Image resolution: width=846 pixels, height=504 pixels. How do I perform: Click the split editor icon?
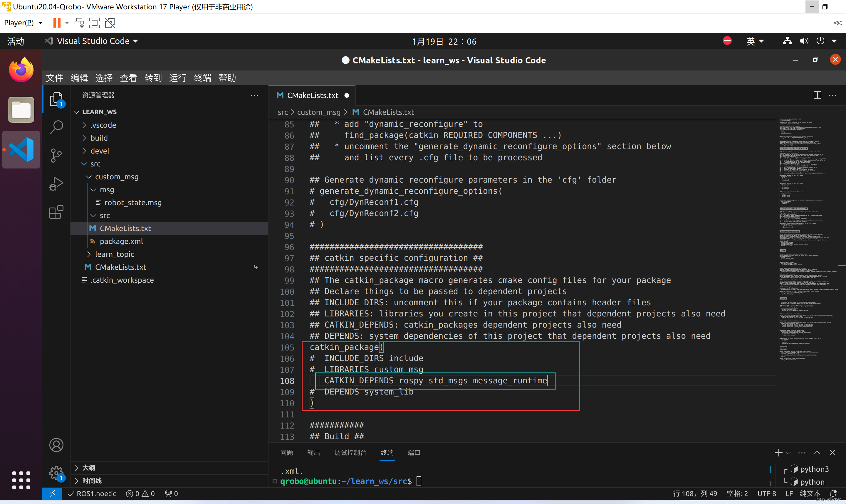coord(817,95)
